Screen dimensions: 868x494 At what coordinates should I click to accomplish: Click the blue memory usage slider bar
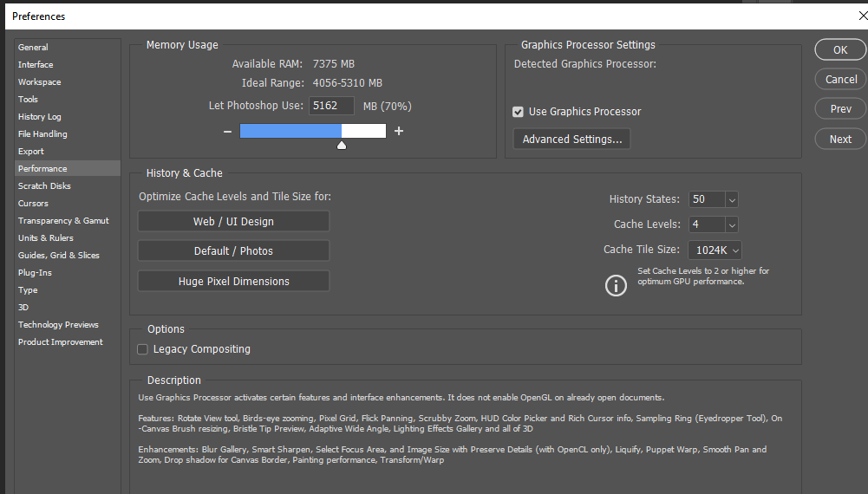click(290, 131)
